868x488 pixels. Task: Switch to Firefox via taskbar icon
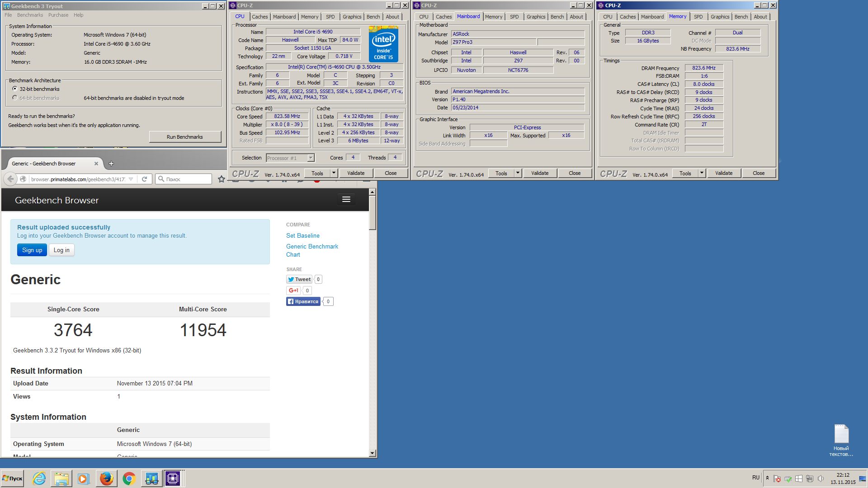point(106,479)
